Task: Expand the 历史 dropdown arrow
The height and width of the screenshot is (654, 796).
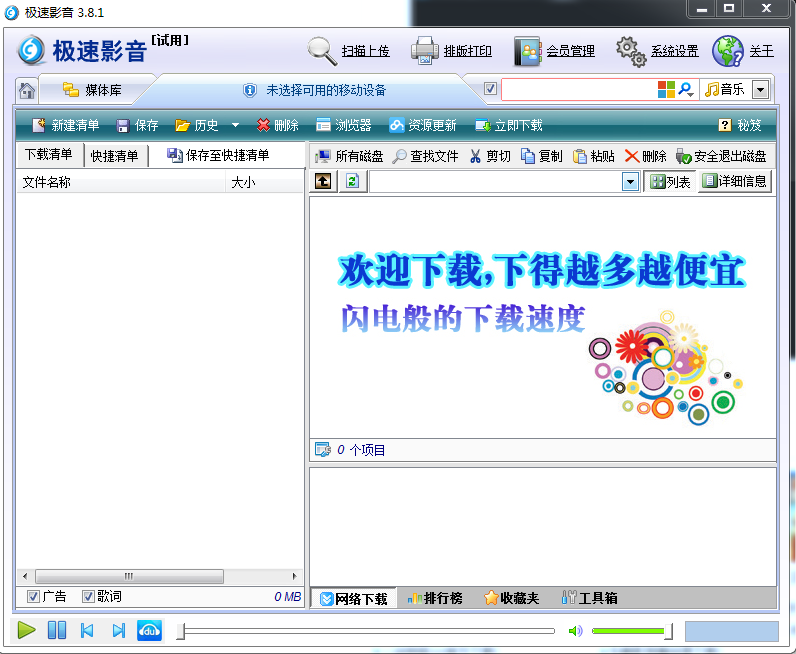Action: pyautogui.click(x=235, y=125)
